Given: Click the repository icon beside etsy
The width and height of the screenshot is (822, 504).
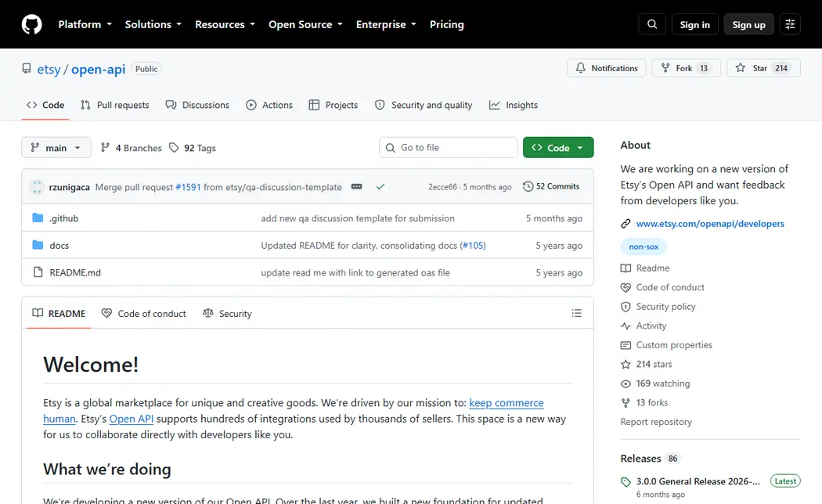Looking at the screenshot, I should pos(27,69).
